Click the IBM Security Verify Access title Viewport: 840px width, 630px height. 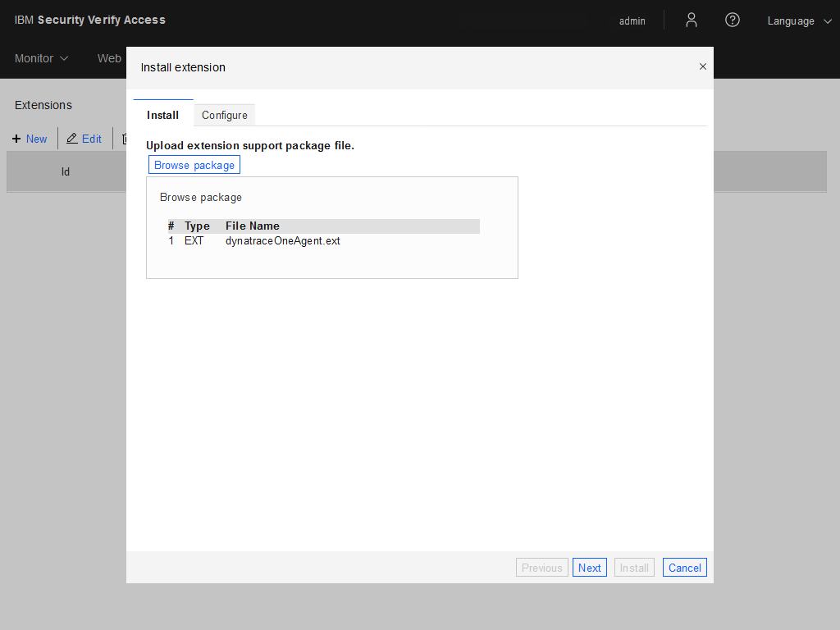90,20
